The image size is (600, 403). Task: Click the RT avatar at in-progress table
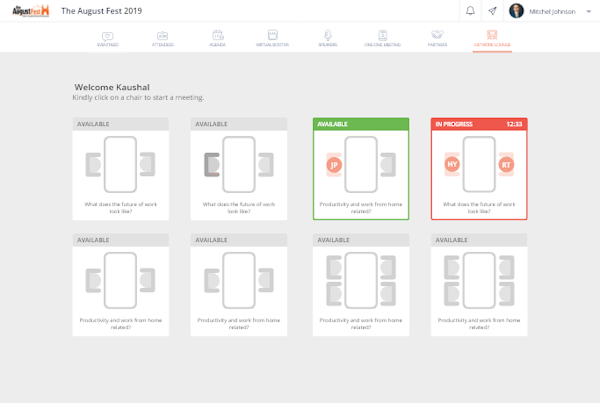click(x=506, y=164)
